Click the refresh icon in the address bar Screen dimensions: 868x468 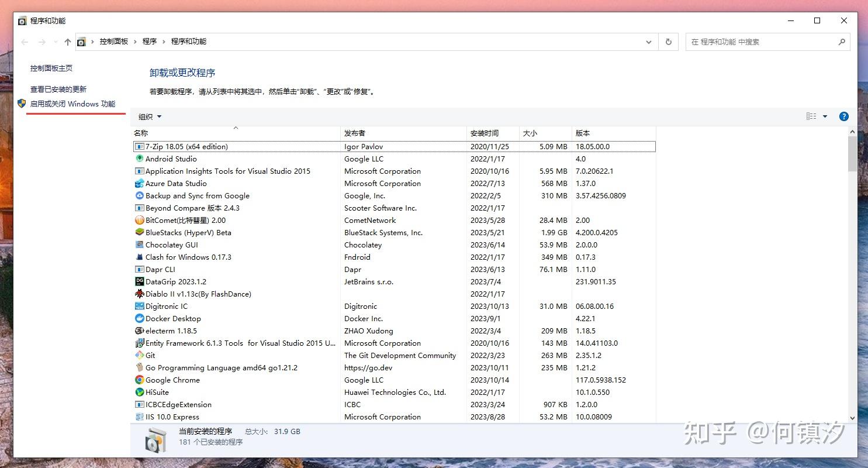pos(668,42)
